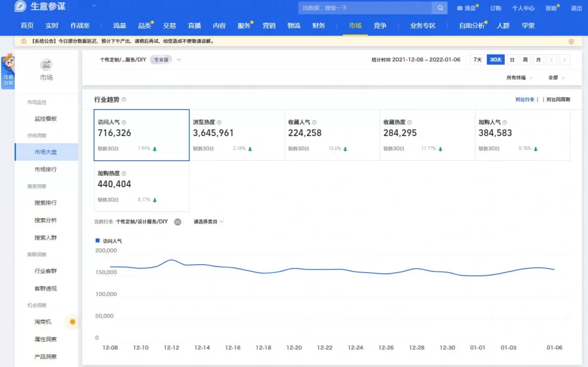This screenshot has width=588, height=367.
Task: Click help icon next to 行业趋势
Action: coord(124,99)
